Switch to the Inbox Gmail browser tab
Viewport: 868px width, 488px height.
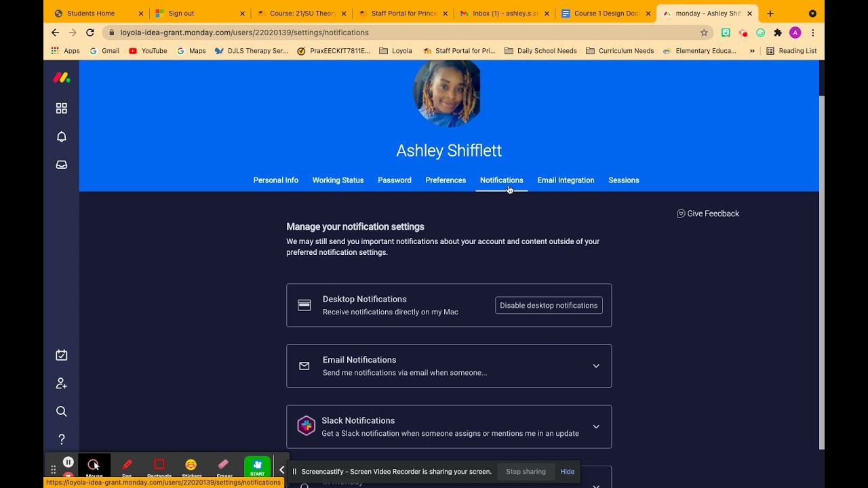(503, 14)
